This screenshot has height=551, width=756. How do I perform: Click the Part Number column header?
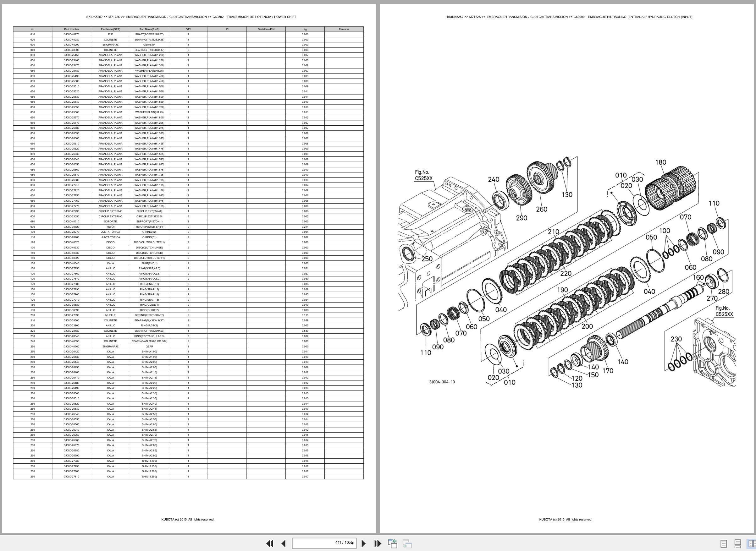[71, 29]
